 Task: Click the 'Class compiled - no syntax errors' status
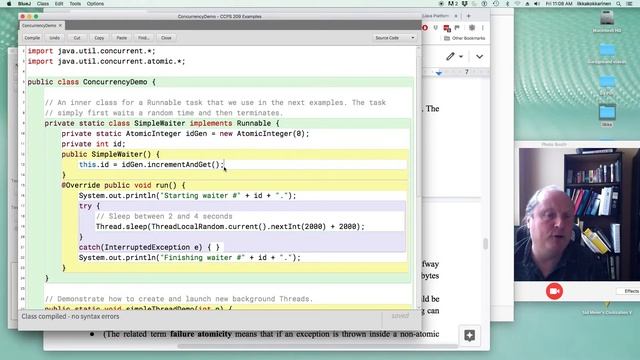70,316
